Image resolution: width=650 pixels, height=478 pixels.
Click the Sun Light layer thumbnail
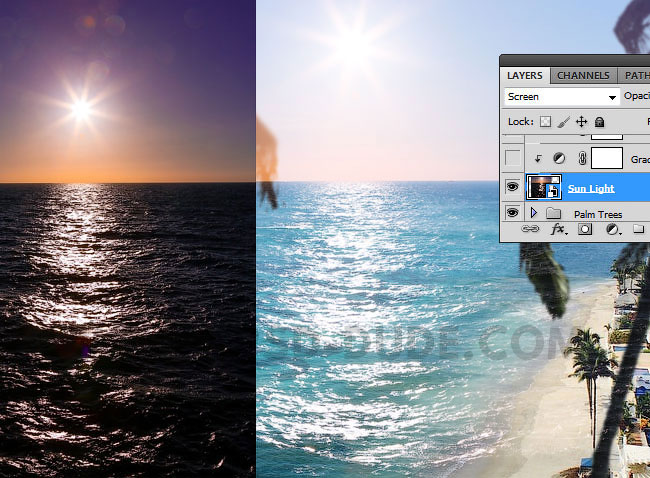click(x=544, y=188)
